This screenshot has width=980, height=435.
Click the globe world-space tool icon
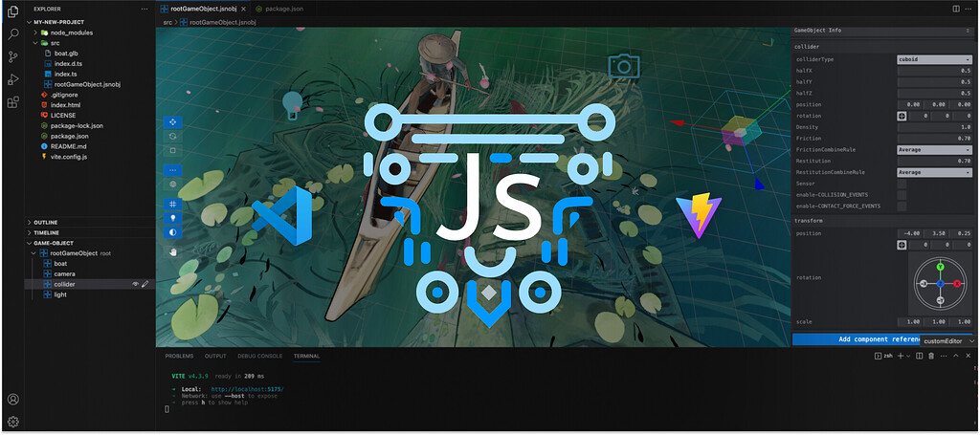coord(172,185)
